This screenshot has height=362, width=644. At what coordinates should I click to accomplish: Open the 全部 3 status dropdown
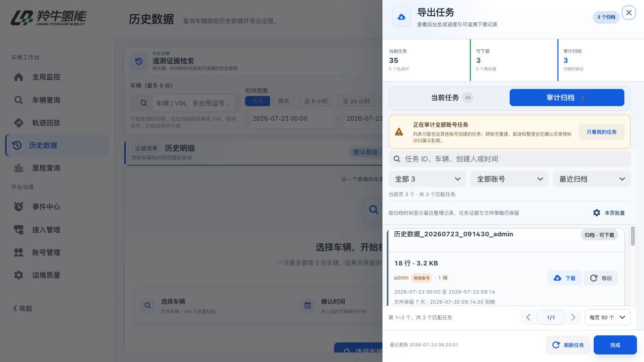click(x=427, y=179)
